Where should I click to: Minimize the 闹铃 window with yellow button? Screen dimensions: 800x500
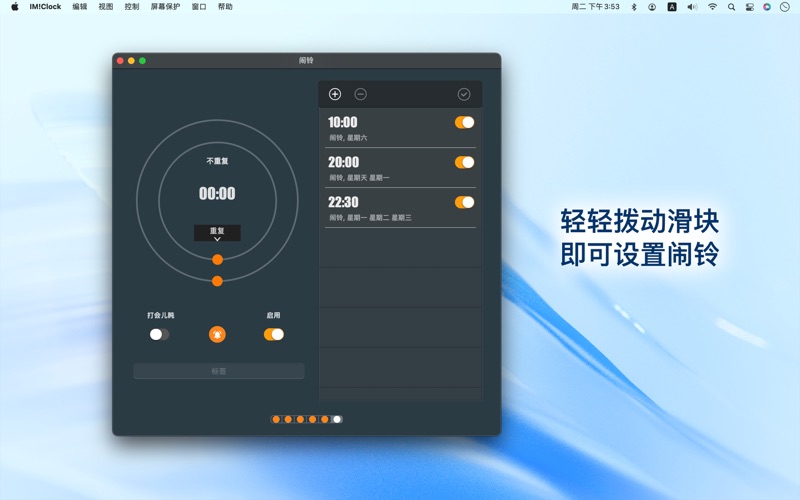pos(132,61)
